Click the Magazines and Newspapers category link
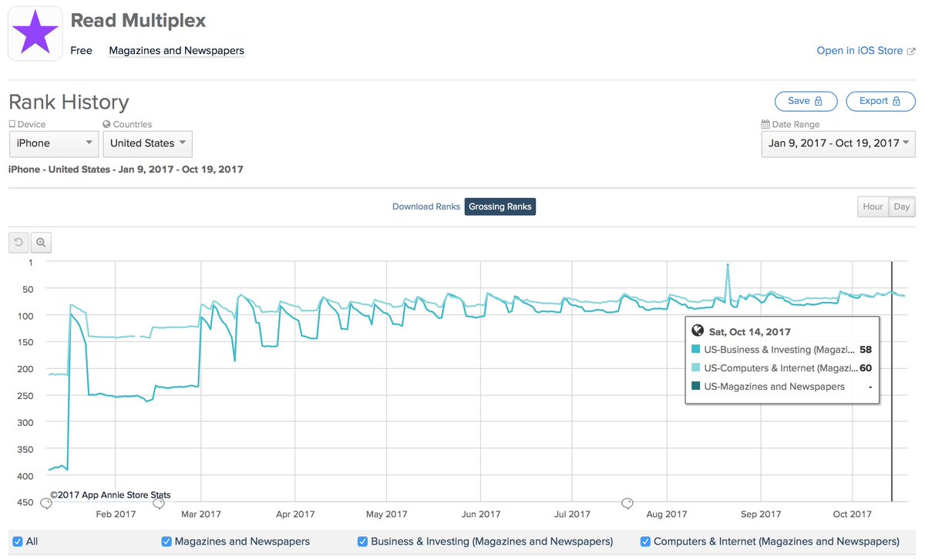Image resolution: width=925 pixels, height=560 pixels. [177, 51]
